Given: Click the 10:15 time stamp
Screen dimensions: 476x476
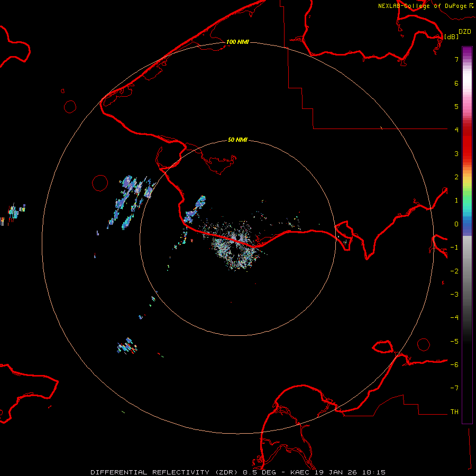Looking at the screenshot, I should 375,472.
